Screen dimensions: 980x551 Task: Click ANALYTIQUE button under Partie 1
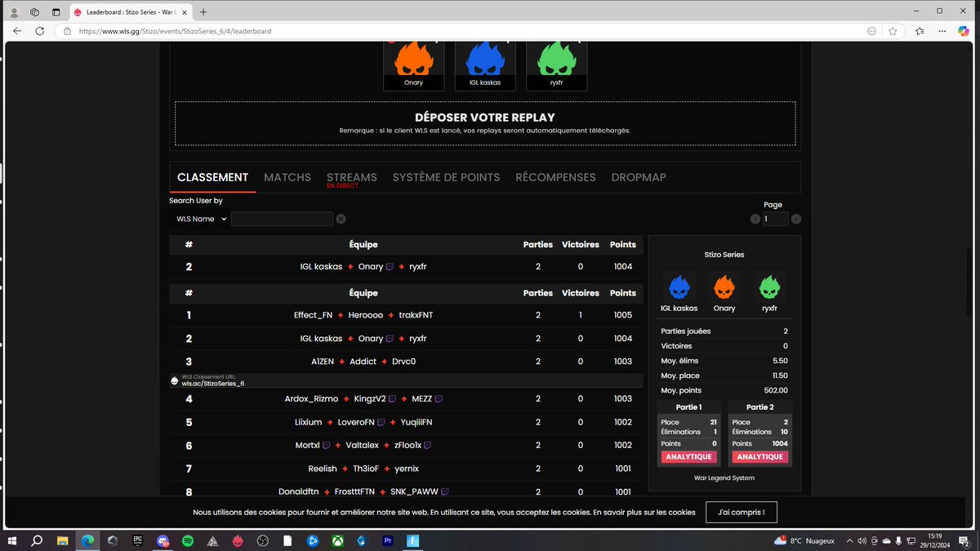pyautogui.click(x=688, y=457)
